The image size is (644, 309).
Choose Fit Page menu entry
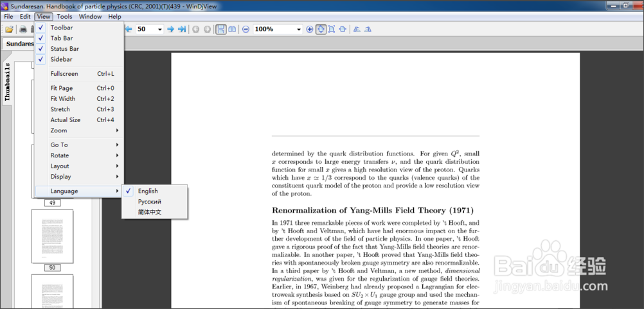79,88
